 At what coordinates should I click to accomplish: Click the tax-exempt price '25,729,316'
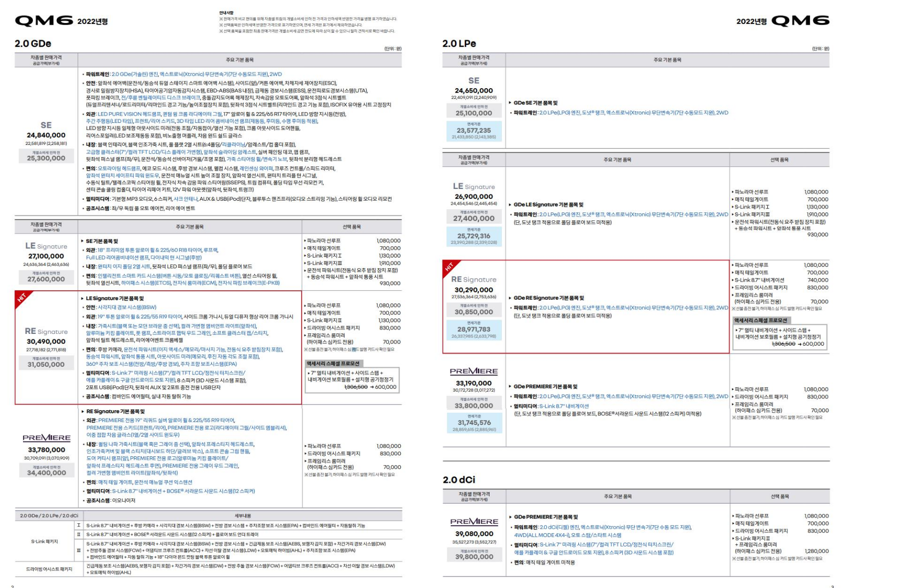[x=474, y=236]
